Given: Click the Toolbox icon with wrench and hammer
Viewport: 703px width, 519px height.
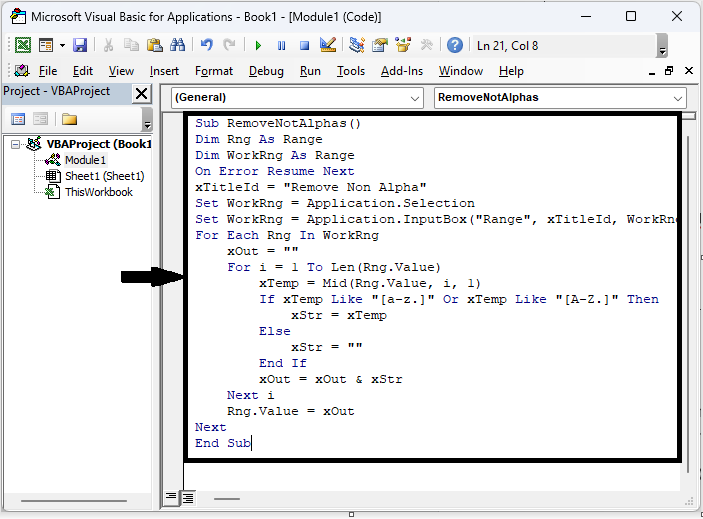Looking at the screenshot, I should point(426,45).
